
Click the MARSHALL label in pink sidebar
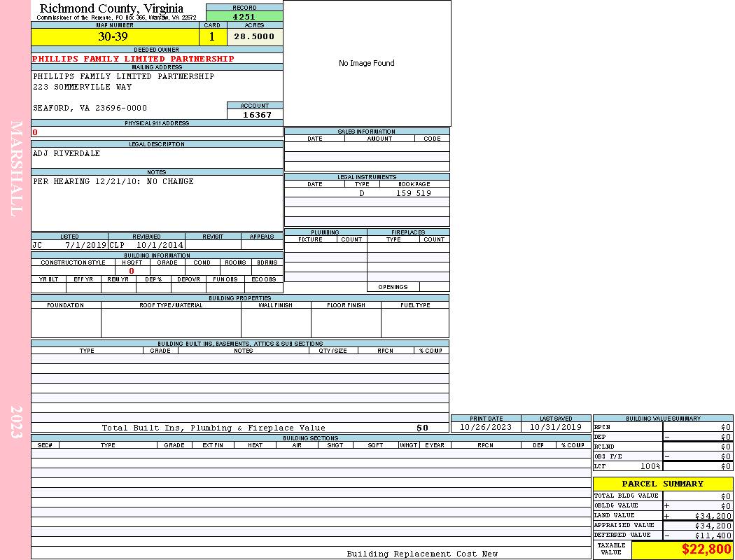[x=17, y=168]
